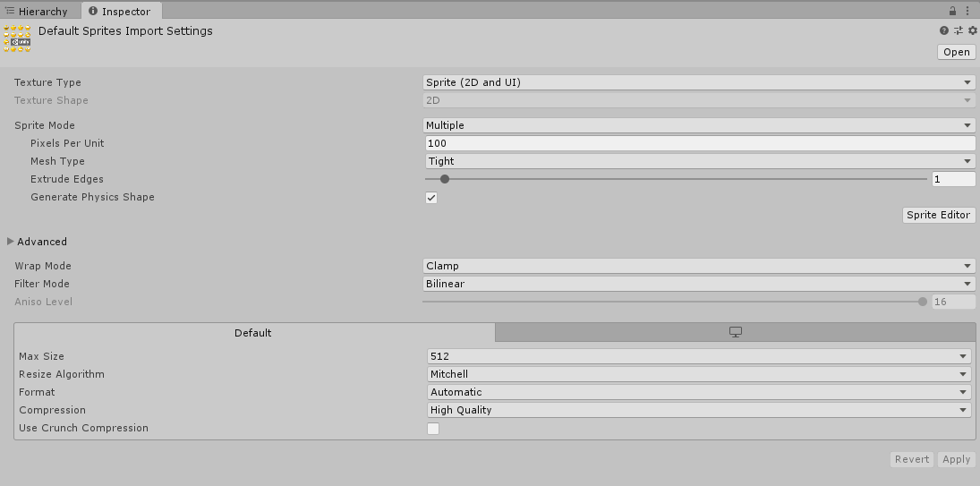Image resolution: width=980 pixels, height=486 pixels.
Task: Open the Inspector panel three-dot menu
Action: point(969,11)
